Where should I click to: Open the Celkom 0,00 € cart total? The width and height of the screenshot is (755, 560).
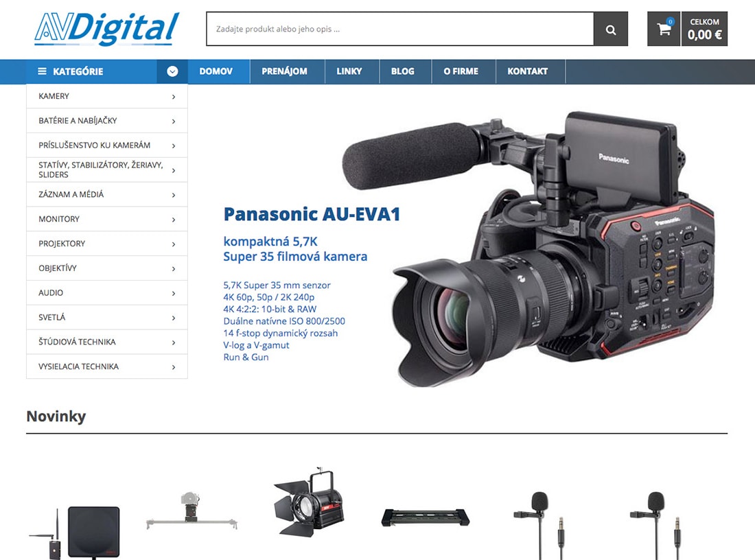tap(704, 30)
